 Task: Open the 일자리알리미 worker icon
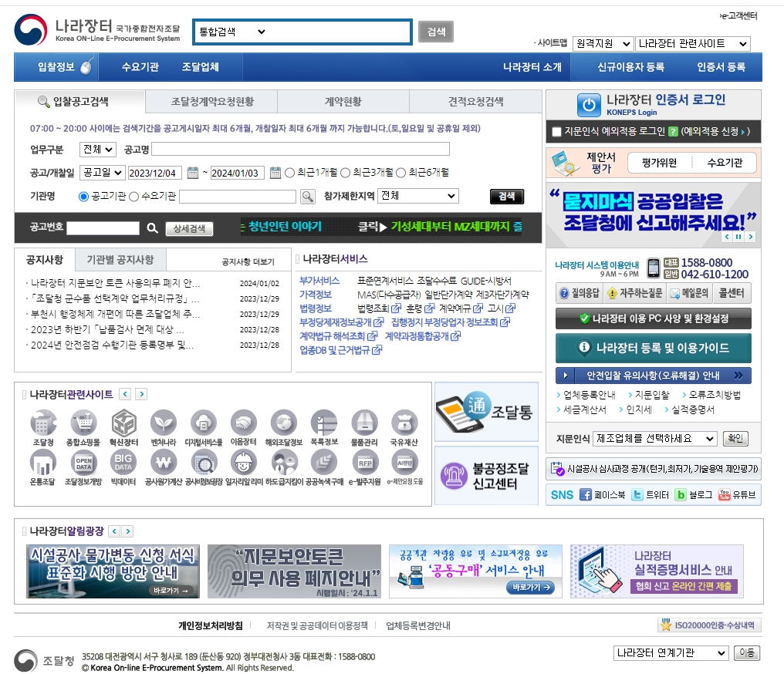[244, 463]
